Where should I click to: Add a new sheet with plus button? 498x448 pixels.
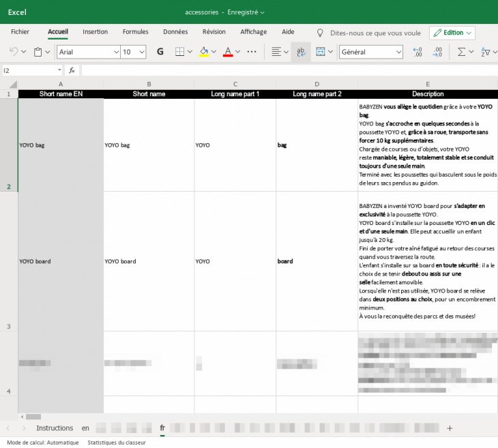click(450, 428)
